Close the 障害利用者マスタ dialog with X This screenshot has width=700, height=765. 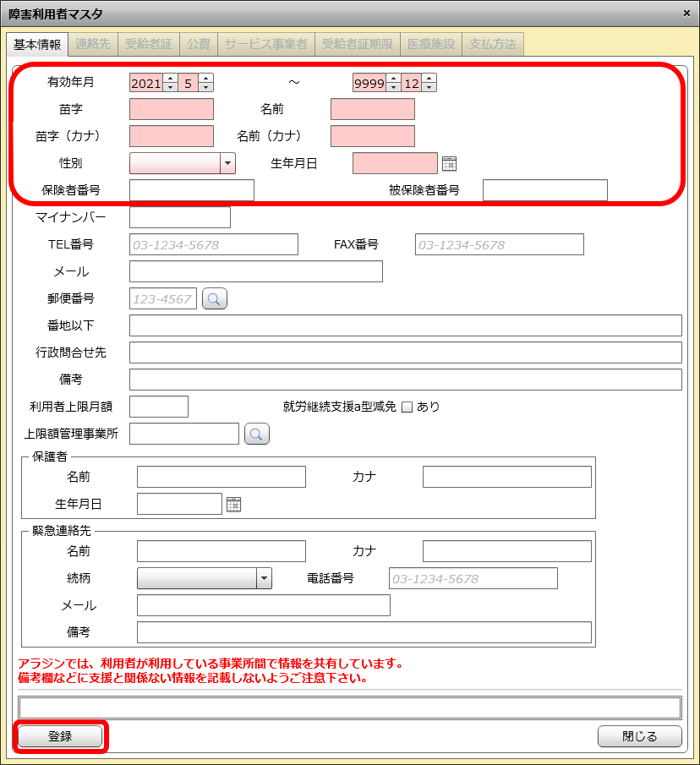[x=686, y=13]
